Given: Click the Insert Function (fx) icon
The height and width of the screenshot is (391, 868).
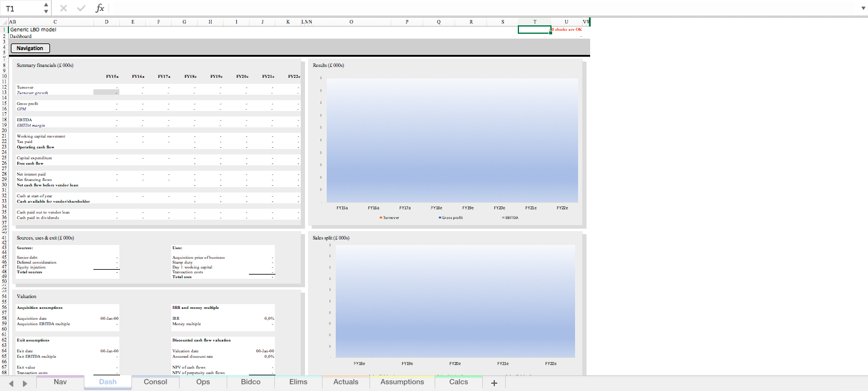Looking at the screenshot, I should 100,8.
